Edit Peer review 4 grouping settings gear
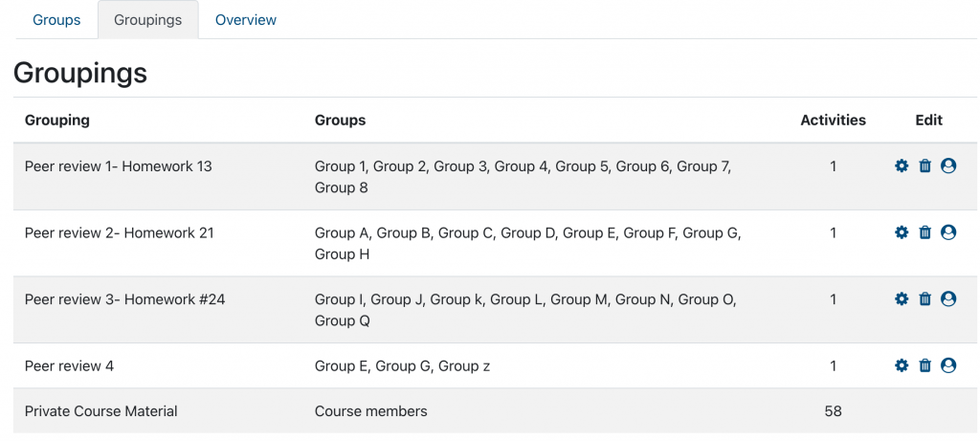Viewport: 980px width, 441px height. pyautogui.click(x=902, y=365)
